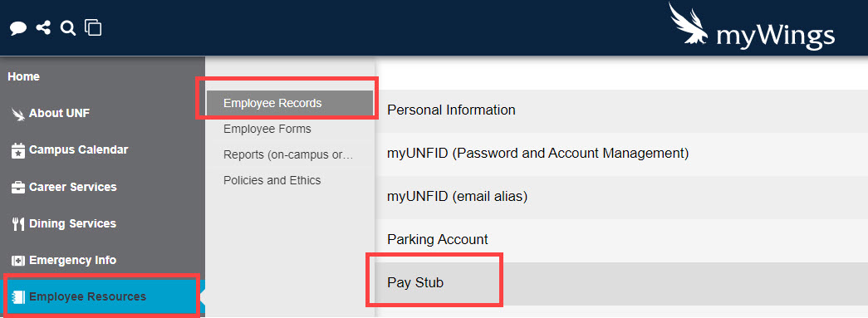Click the share icon in header

coord(43,27)
